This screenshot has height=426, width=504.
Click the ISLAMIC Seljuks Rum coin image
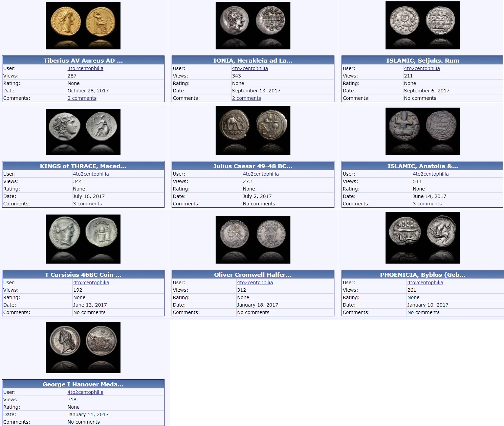point(423,25)
